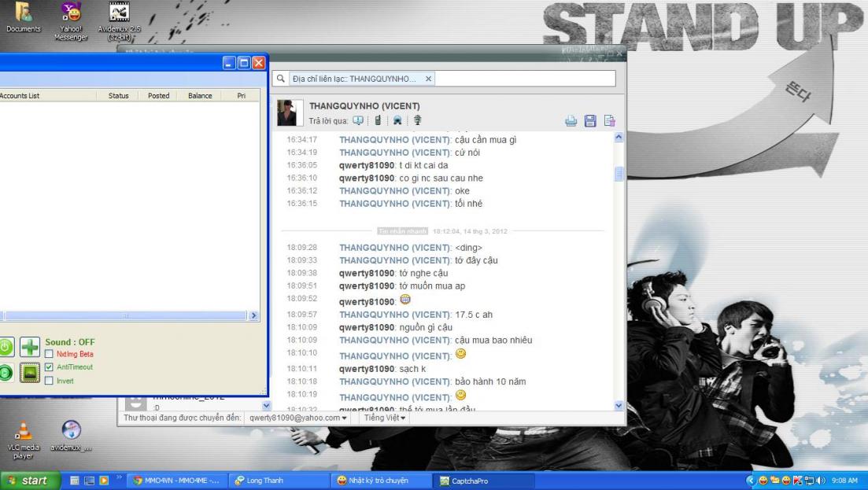This screenshot has width=868, height=490.
Task: Uncheck the AntiTimeout checkbox
Action: (50, 367)
